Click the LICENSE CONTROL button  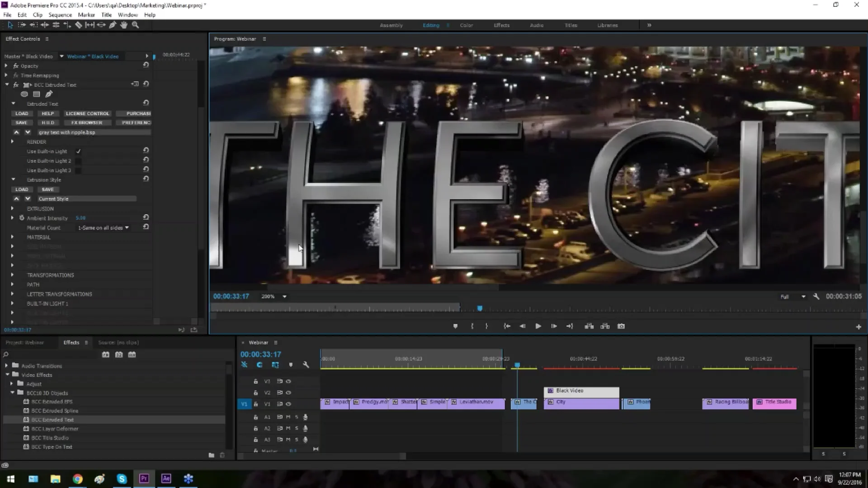point(87,113)
